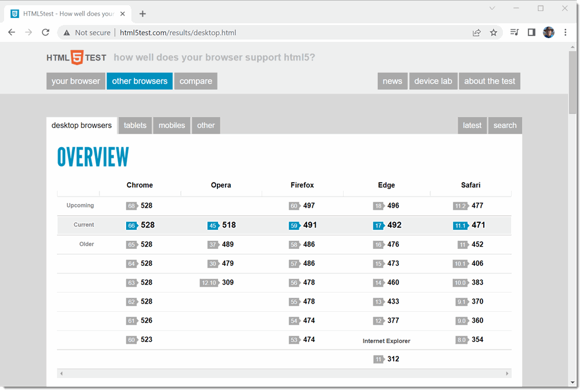Click the page scroll down arrow
582x392 pixels.
click(573, 383)
